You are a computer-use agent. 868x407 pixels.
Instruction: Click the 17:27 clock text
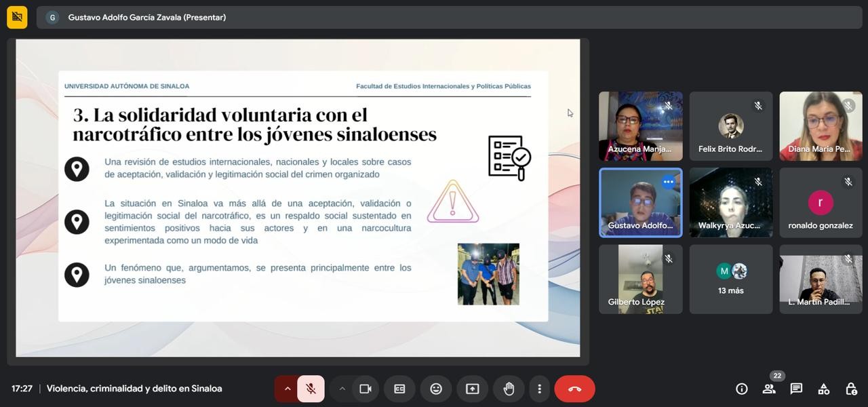(x=22, y=389)
